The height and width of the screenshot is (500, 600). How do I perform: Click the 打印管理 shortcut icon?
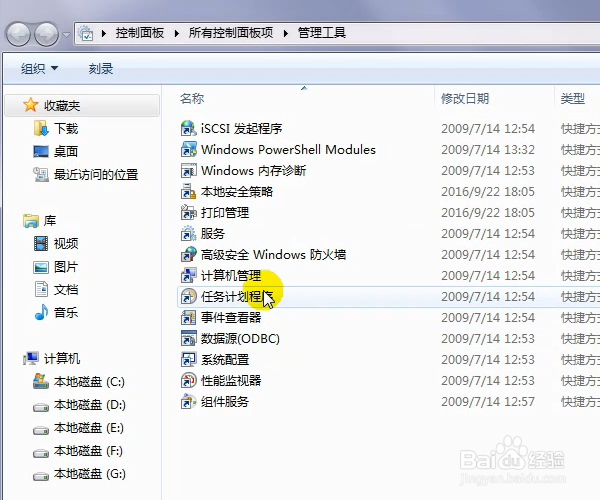(x=189, y=213)
